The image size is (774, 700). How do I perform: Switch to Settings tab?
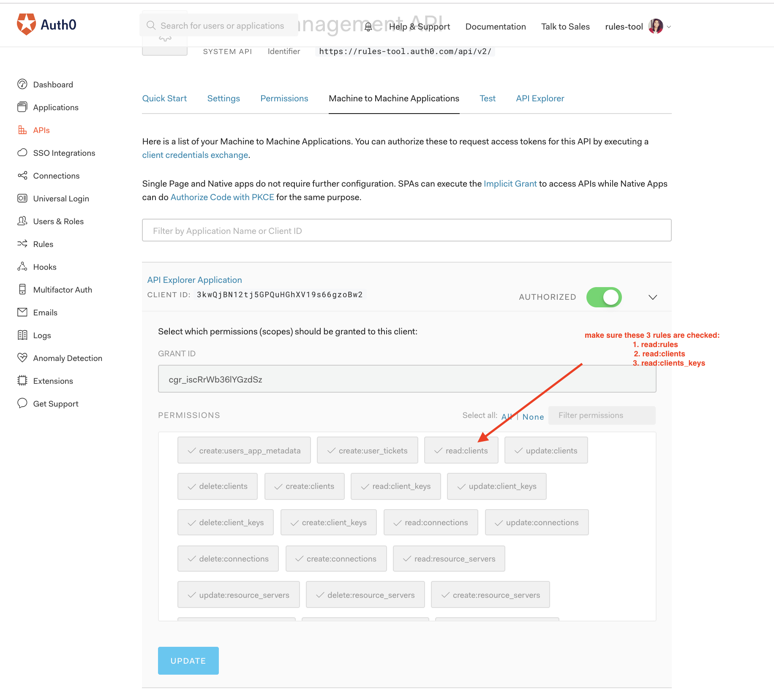(223, 98)
